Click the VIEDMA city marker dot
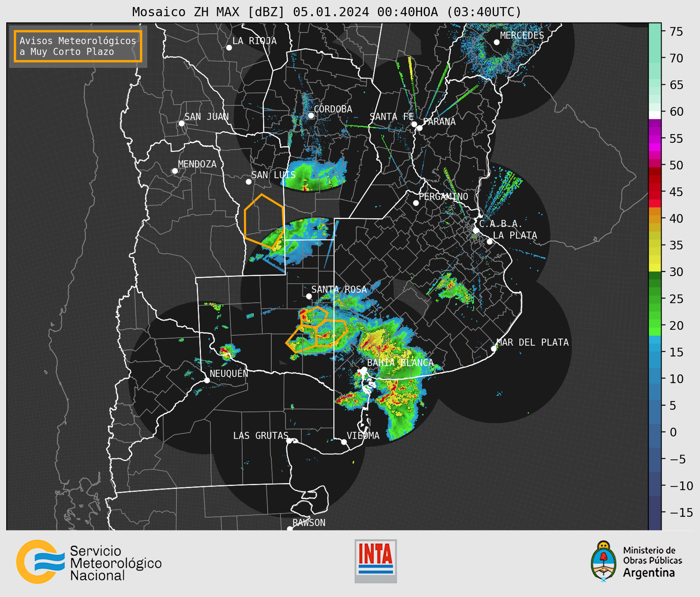This screenshot has height=597, width=700. 344,442
